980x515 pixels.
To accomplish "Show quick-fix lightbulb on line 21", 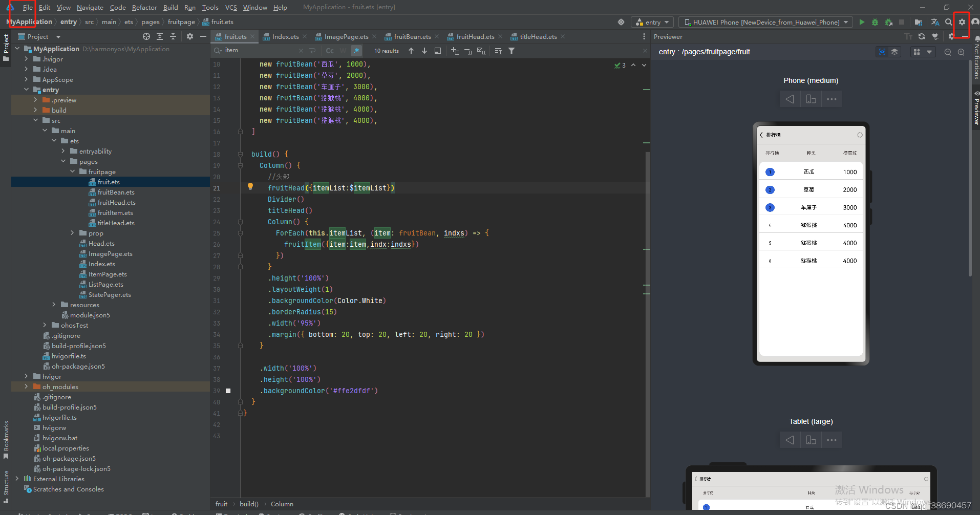I will [250, 187].
